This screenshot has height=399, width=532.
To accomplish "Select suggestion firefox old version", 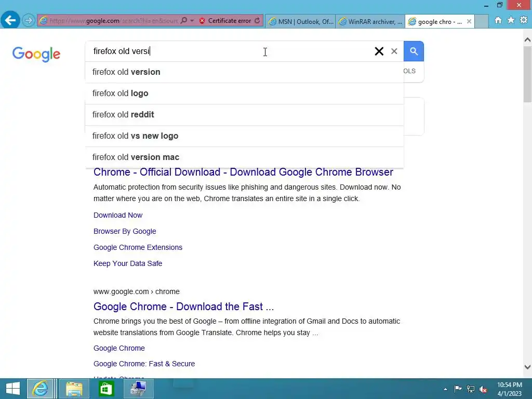I will click(244, 72).
